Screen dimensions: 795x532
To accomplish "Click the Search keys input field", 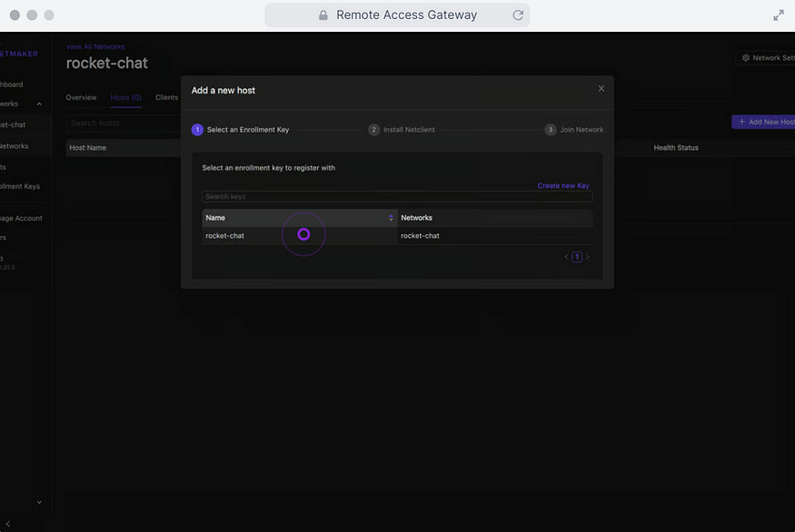I will coord(397,196).
